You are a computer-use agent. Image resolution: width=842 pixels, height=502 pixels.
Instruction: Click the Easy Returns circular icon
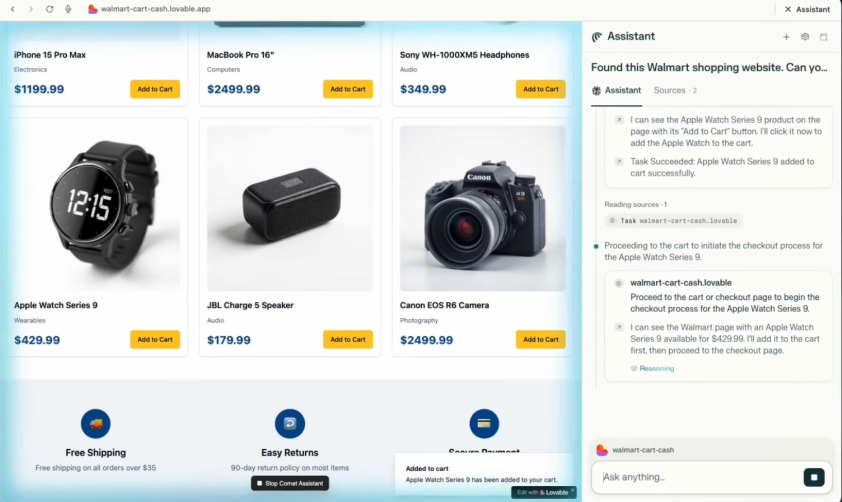pyautogui.click(x=289, y=423)
